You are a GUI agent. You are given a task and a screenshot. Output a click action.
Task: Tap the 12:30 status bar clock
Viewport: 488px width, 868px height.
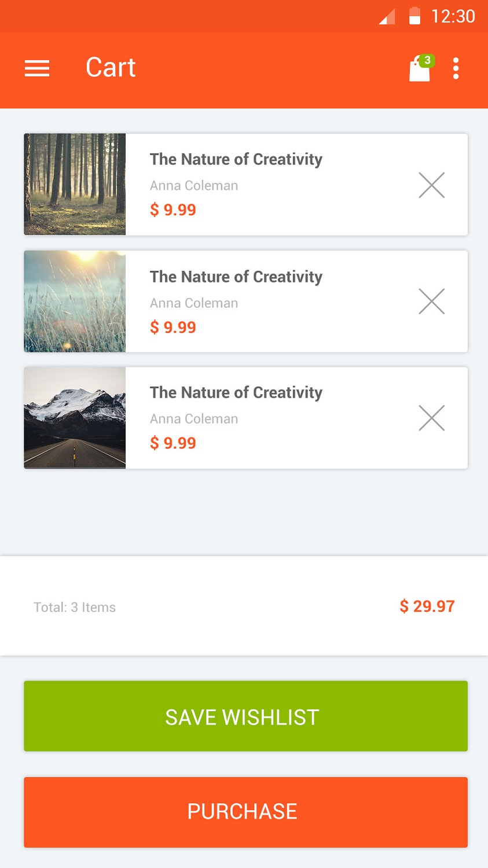coord(453,16)
